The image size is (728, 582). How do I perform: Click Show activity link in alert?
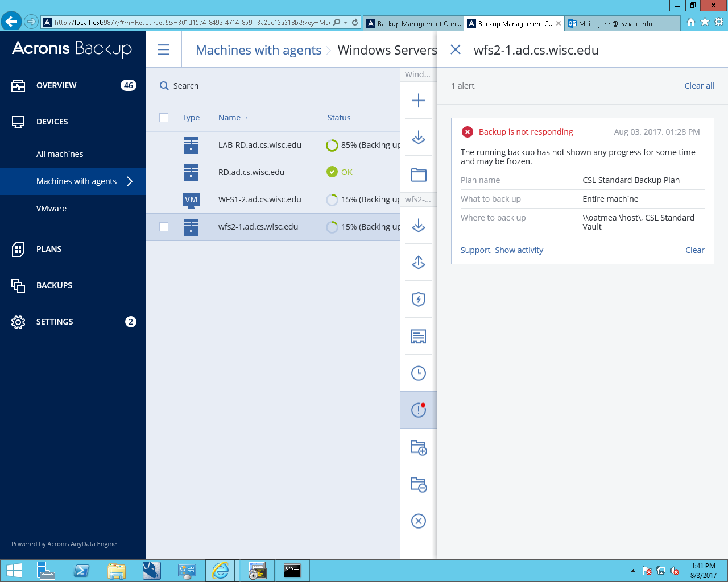(519, 250)
